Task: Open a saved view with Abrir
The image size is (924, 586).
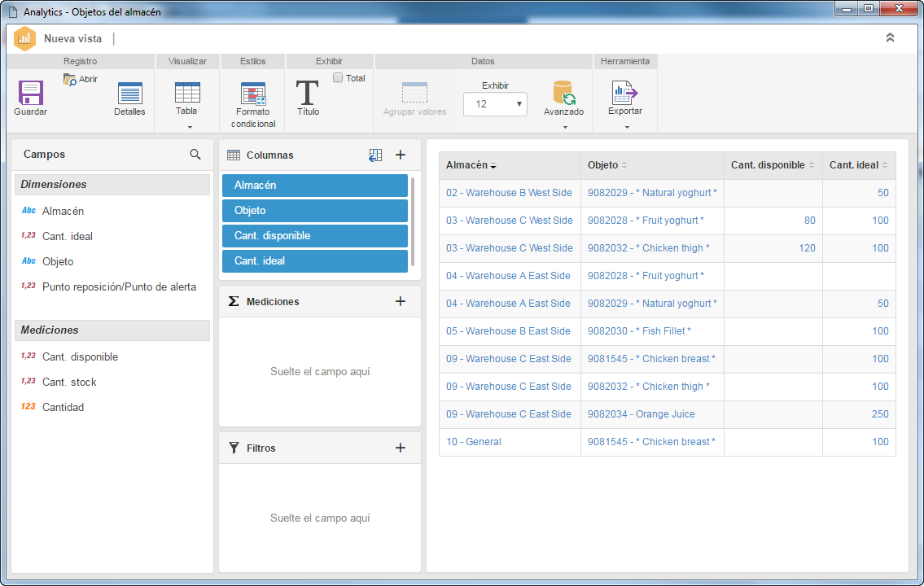Action: pos(81,79)
